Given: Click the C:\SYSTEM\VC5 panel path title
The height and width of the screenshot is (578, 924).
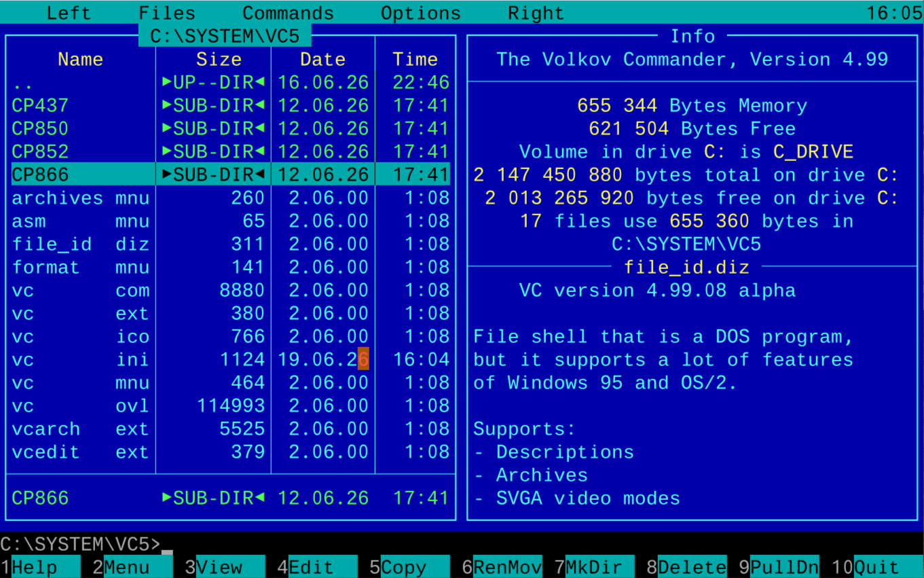Looking at the screenshot, I should tap(225, 36).
